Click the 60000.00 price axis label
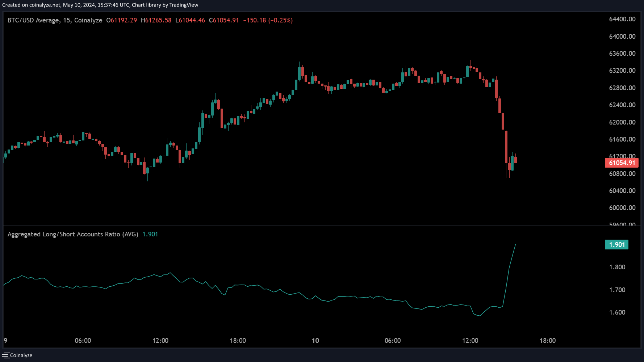 tap(622, 208)
